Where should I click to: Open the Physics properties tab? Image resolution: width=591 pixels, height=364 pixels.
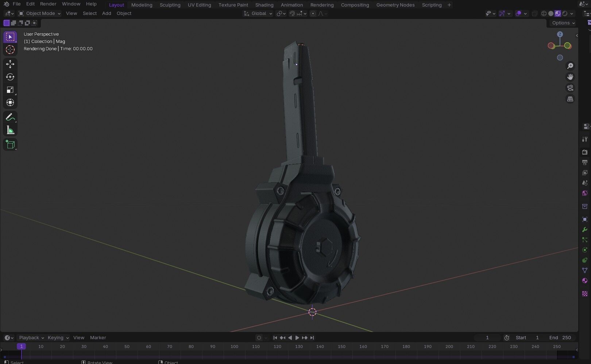tap(585, 250)
